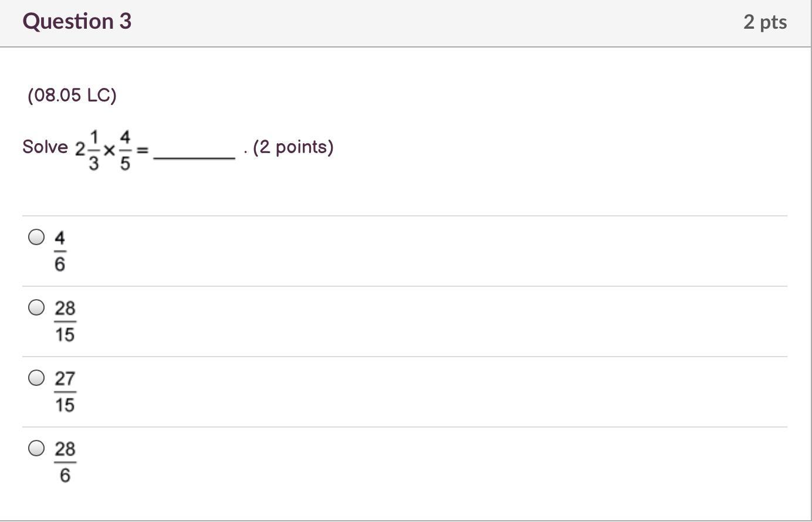This screenshot has height=522, width=812.
Task: Click the (2 points) text
Action: [293, 147]
